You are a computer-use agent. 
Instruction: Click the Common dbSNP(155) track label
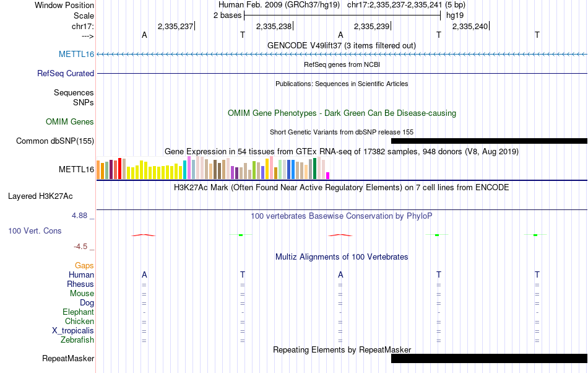pos(54,141)
